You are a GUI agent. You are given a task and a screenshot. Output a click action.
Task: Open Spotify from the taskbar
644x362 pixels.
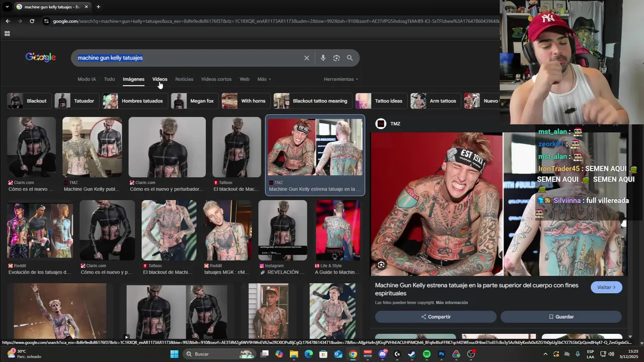pos(427,354)
